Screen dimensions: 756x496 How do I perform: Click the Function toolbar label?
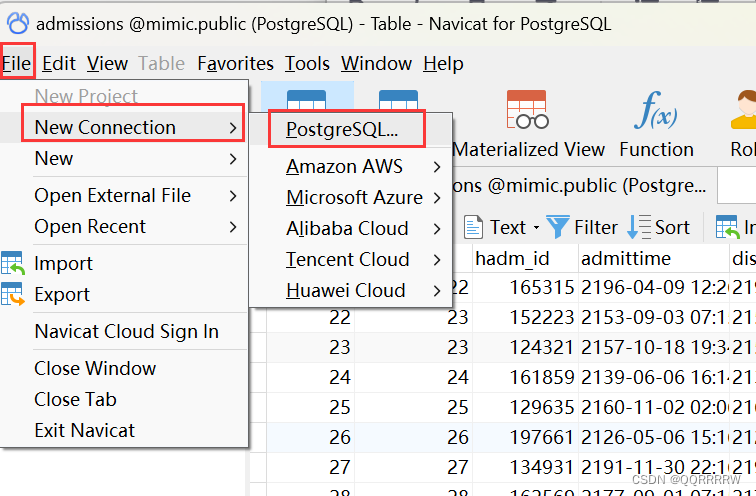click(656, 149)
